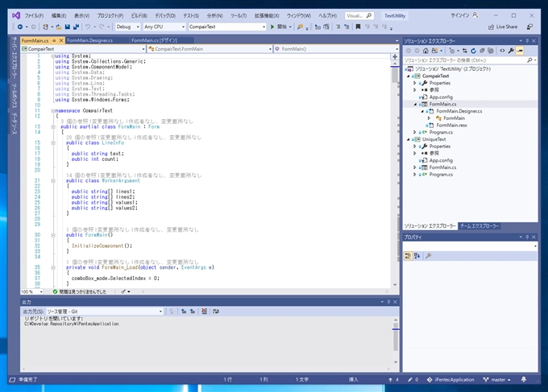
Task: Click the Refresh icon in Solution Explorer
Action: [x=473, y=51]
